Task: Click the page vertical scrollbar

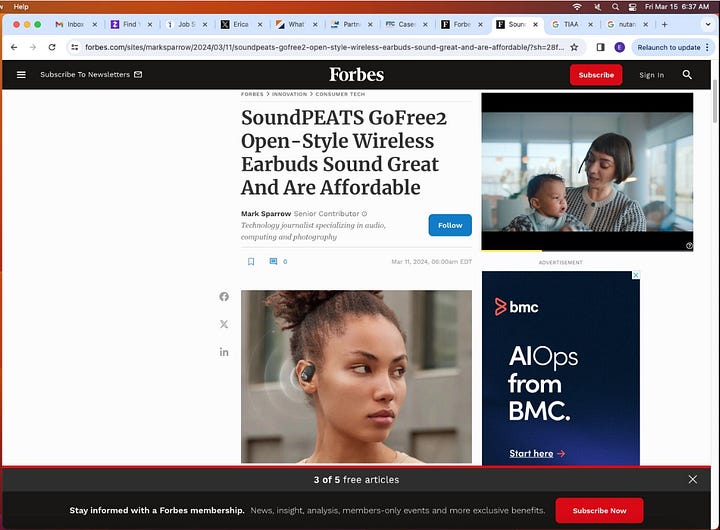Action: pos(714,101)
